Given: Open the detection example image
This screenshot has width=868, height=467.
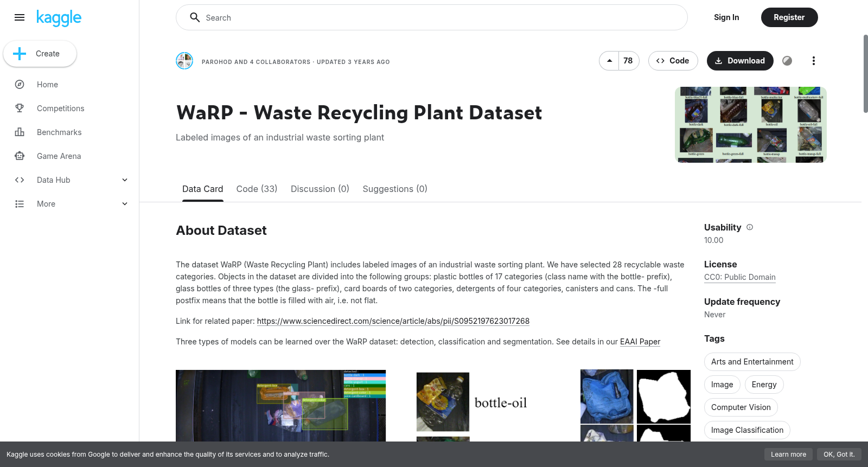Looking at the screenshot, I should click(280, 406).
